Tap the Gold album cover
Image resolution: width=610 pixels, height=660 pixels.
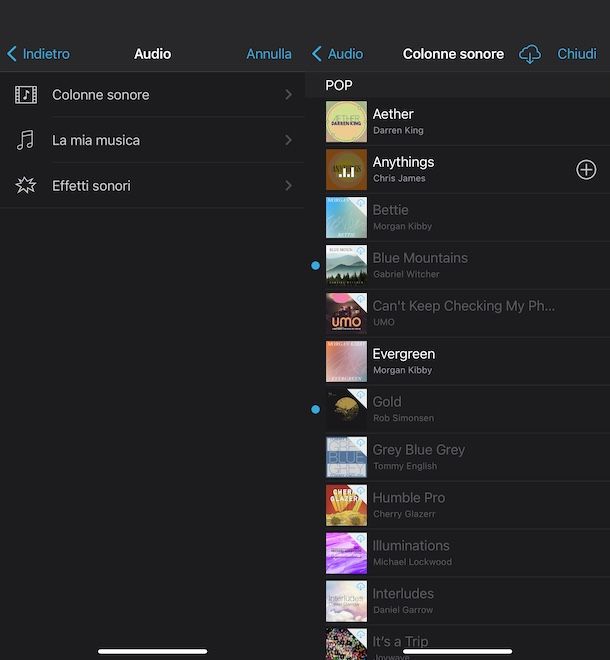[346, 410]
